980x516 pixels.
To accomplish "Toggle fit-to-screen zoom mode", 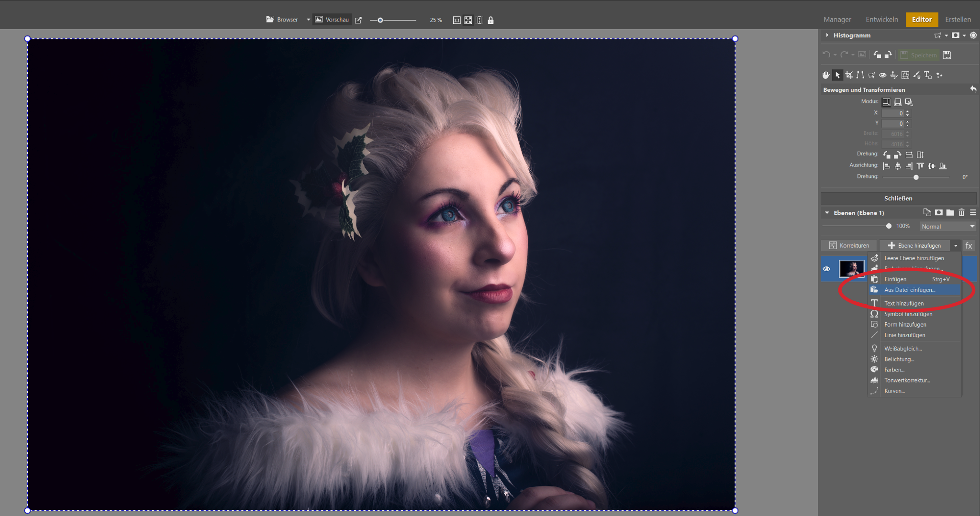I will pyautogui.click(x=468, y=20).
